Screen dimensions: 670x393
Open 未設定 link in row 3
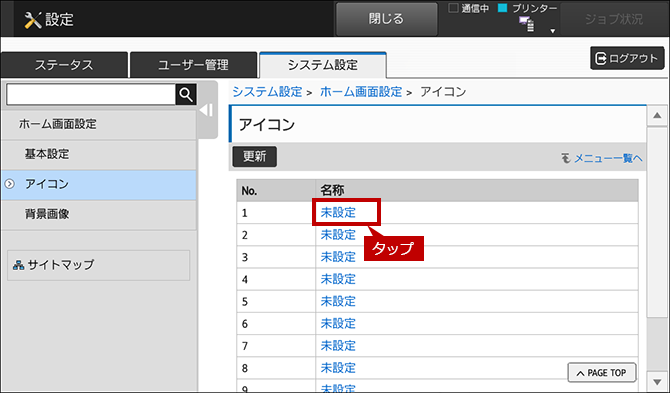[x=338, y=257]
